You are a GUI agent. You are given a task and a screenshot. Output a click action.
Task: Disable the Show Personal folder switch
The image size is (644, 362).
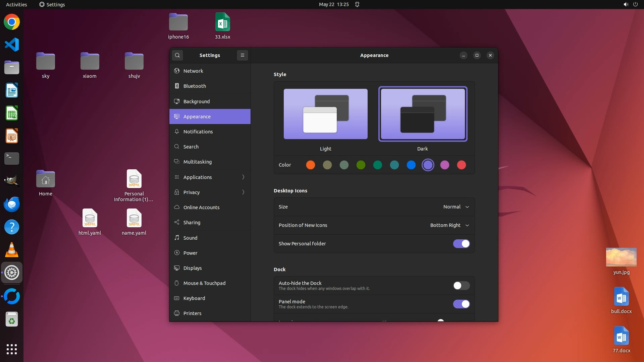(461, 244)
